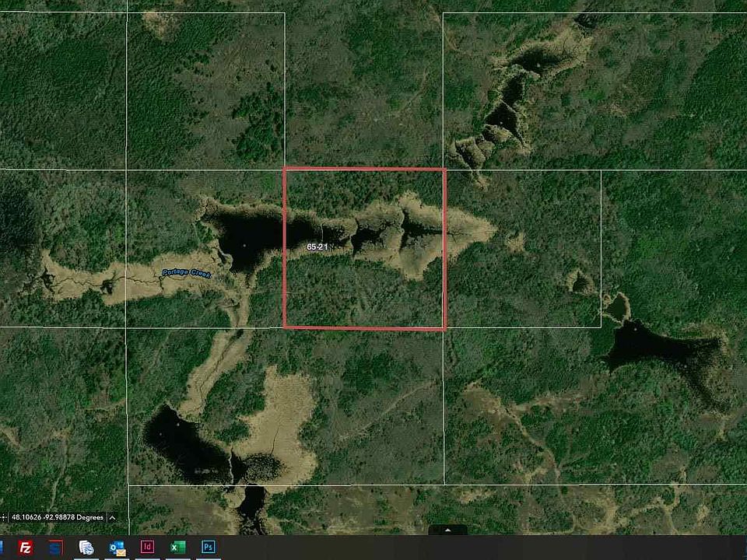Open FileZilla from the taskbar
This screenshot has height=560, width=747.
click(26, 547)
